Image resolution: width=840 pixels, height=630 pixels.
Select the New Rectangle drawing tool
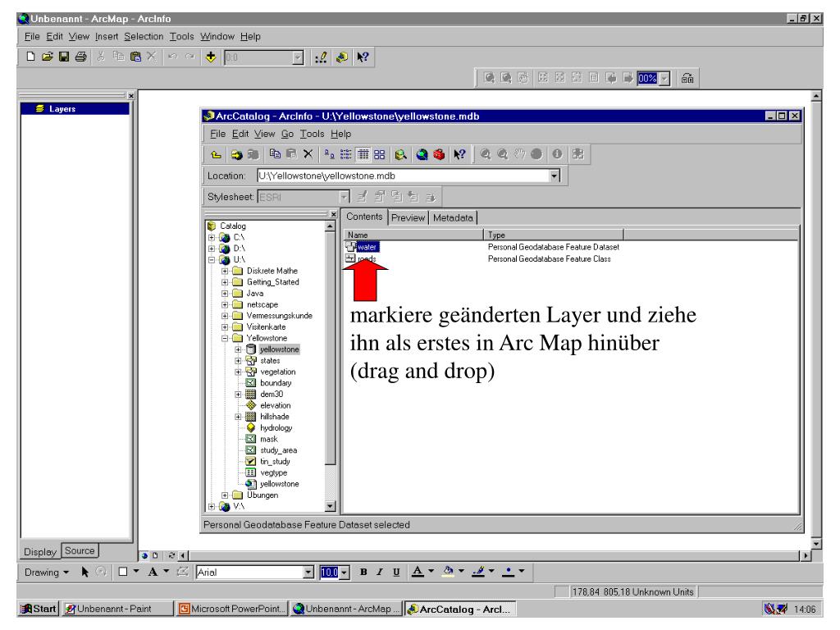click(x=123, y=572)
